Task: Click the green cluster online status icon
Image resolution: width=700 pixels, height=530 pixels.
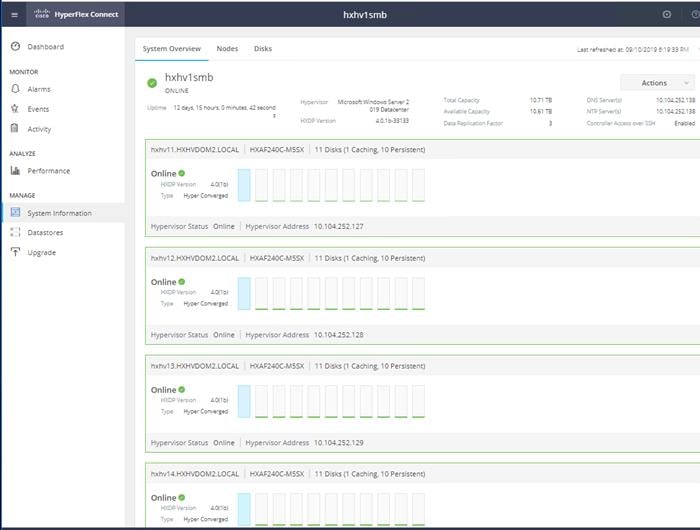Action: pyautogui.click(x=152, y=83)
